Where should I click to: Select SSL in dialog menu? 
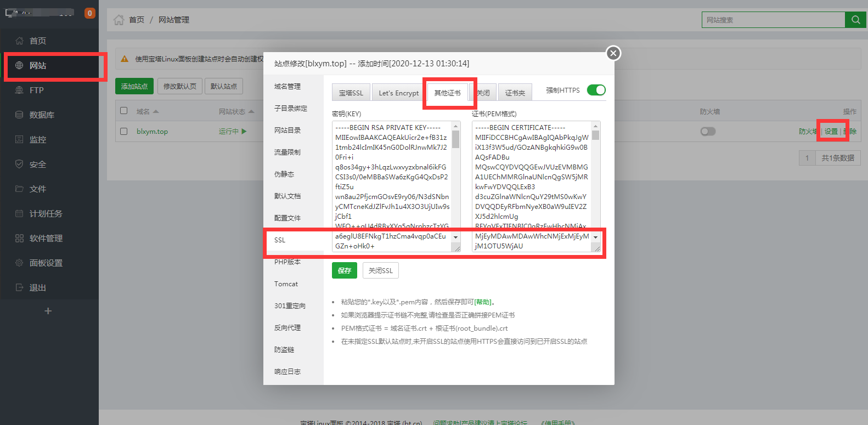click(x=294, y=240)
